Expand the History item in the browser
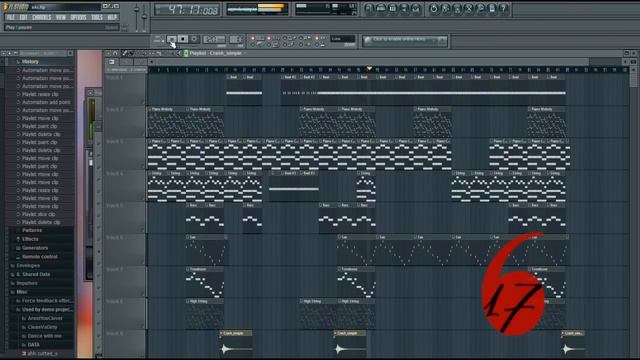This screenshot has height=360, width=640. tap(30, 62)
